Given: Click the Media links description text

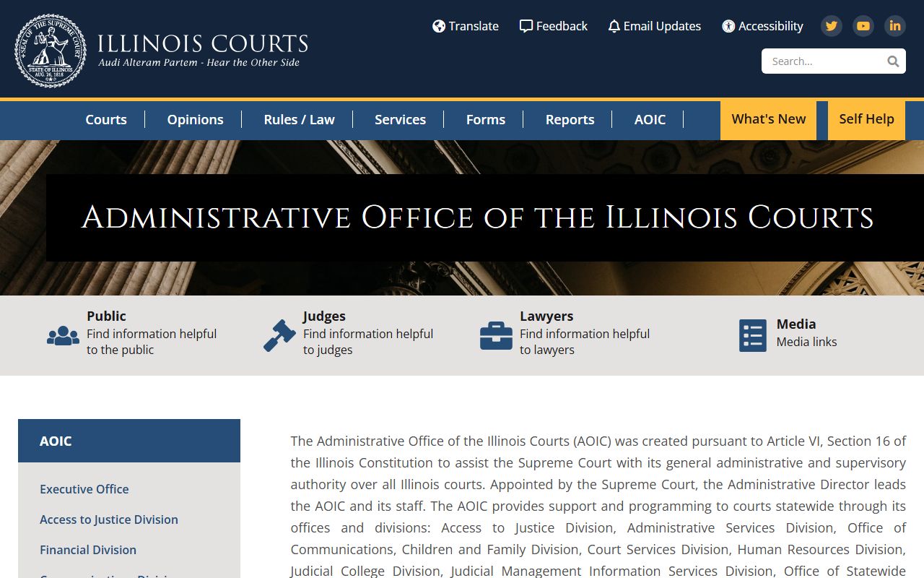Looking at the screenshot, I should point(806,342).
